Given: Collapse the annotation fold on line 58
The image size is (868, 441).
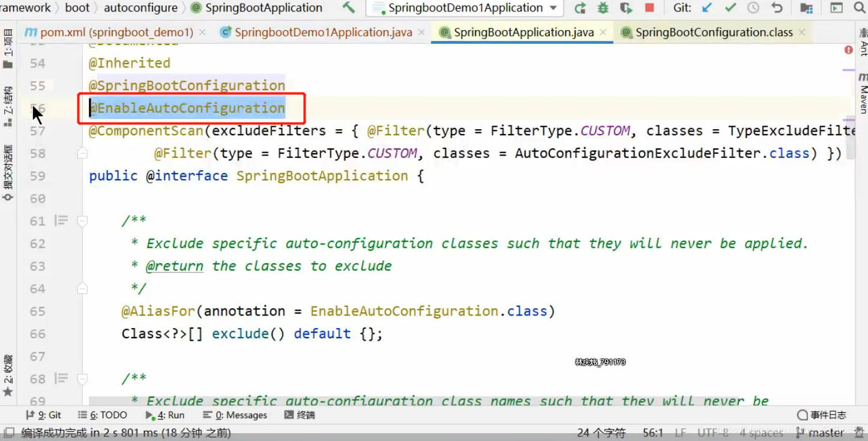Looking at the screenshot, I should click(x=82, y=154).
